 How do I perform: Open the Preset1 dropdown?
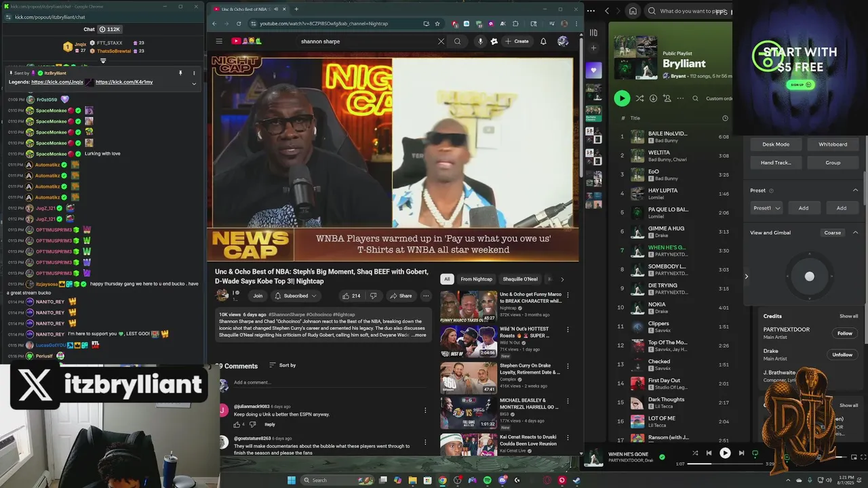[x=768, y=208]
